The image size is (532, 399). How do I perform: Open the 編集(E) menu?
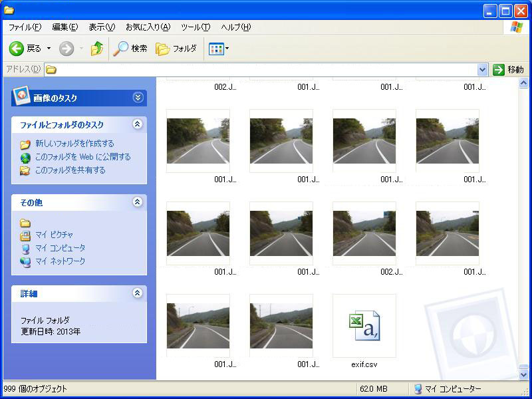pyautogui.click(x=65, y=27)
